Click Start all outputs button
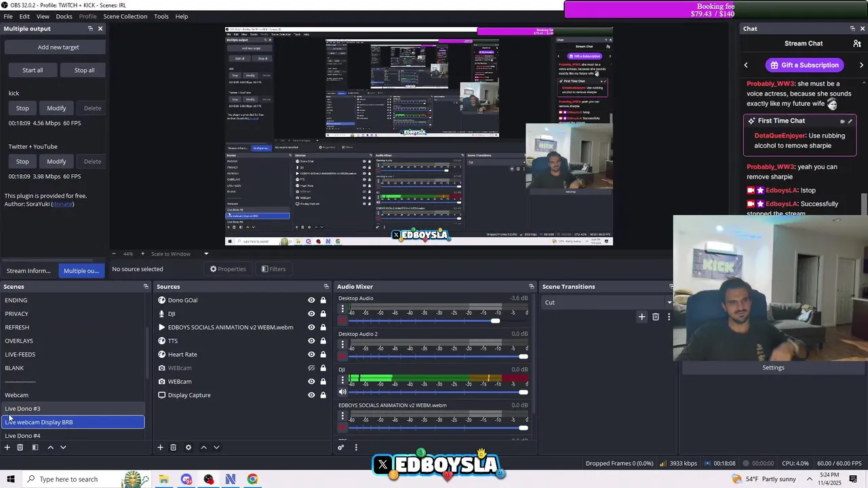Viewport: 868px width, 488px height. pyautogui.click(x=33, y=70)
